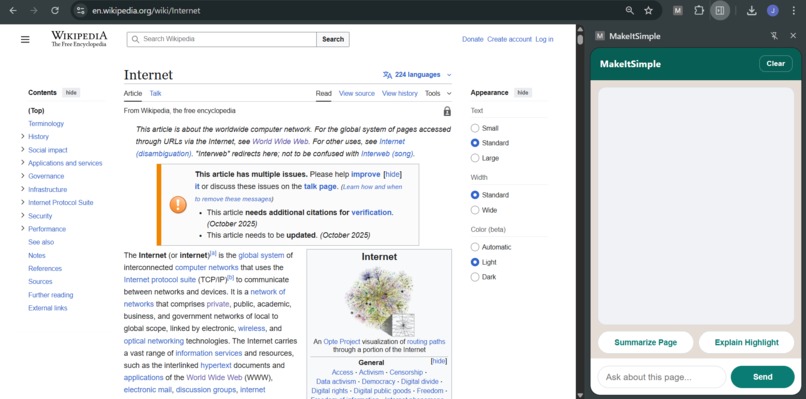Open the Tools dropdown menu
Screen dimensions: 806x399
[438, 94]
